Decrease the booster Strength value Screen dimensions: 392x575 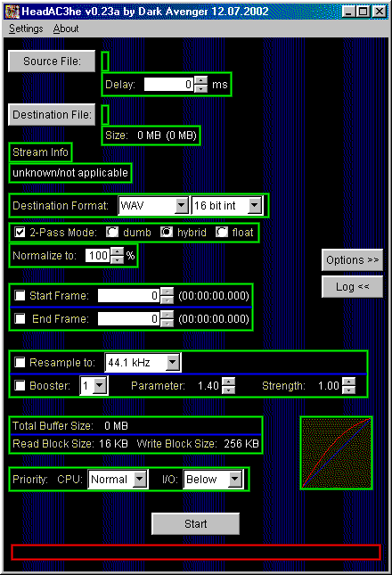[349, 390]
